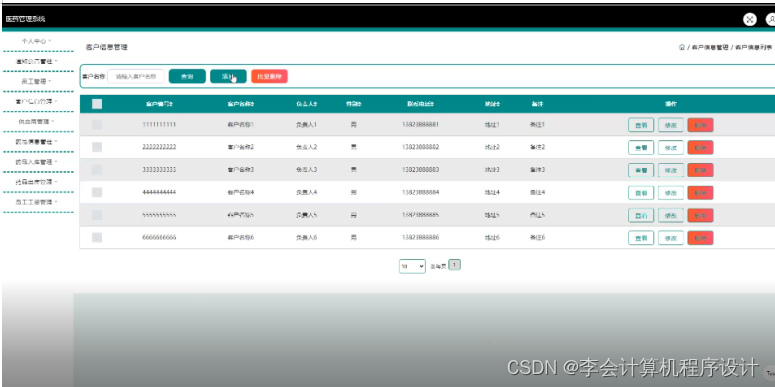Screen dimensions: 775x387
Task: Click 客户信息列表 in the breadcrumb
Action: (753, 47)
